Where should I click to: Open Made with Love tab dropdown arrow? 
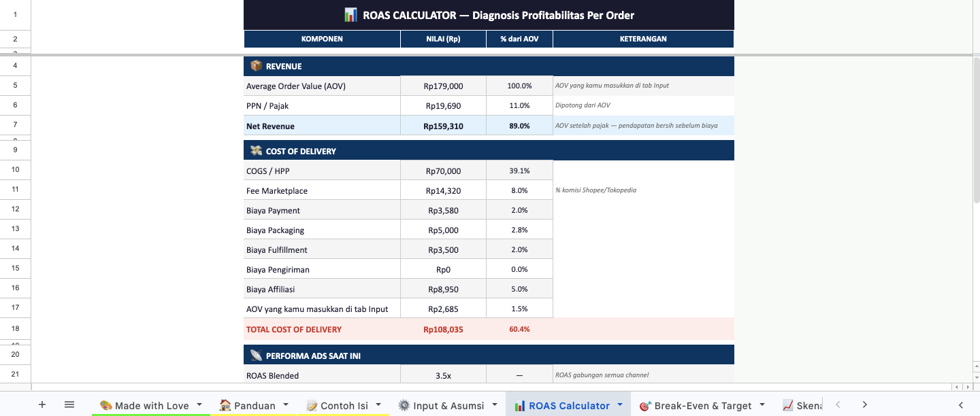coord(199,404)
